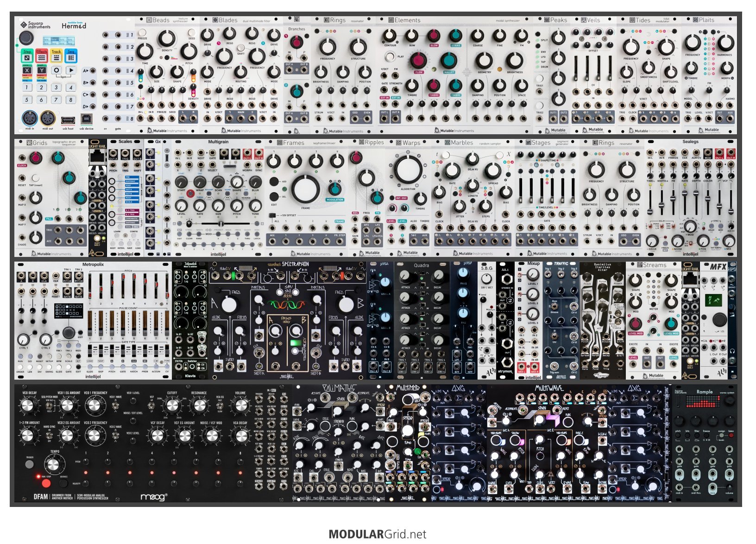Click the Metropolix PITCH slider for step 5

pyautogui.click(x=134, y=286)
